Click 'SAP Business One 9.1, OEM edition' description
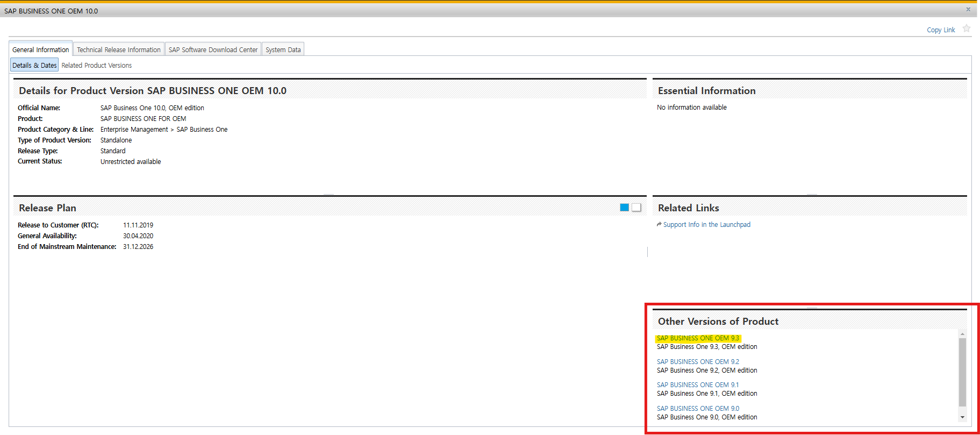980x435 pixels. 707,394
